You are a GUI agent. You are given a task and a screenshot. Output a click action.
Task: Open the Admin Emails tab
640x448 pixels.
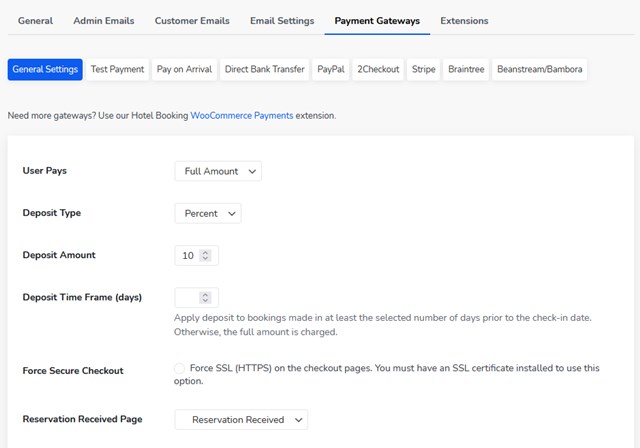[104, 21]
